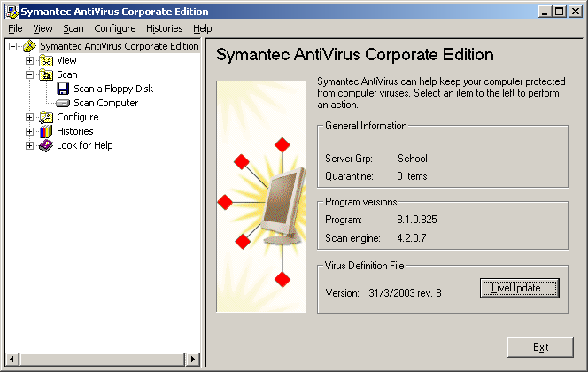Open the Histories menu
The image size is (588, 372).
pos(164,28)
